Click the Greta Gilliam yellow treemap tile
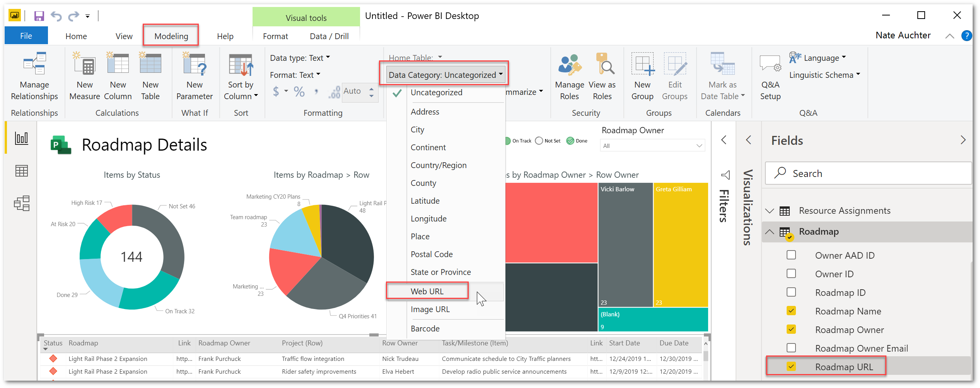The width and height of the screenshot is (980, 388). [680, 245]
